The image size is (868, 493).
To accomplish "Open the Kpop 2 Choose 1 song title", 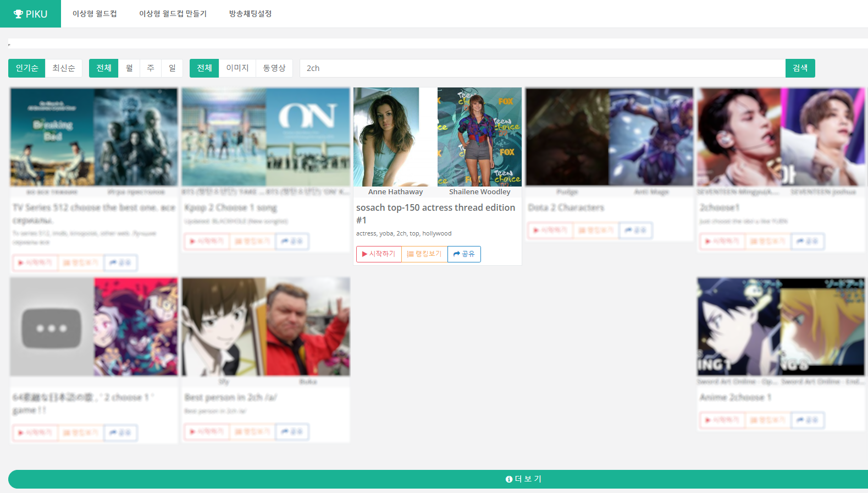I will (x=231, y=208).
